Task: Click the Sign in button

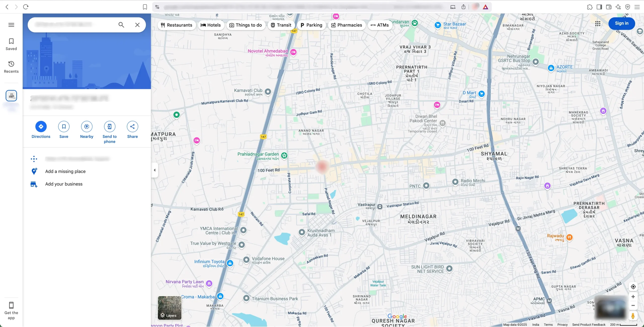Action: click(622, 23)
